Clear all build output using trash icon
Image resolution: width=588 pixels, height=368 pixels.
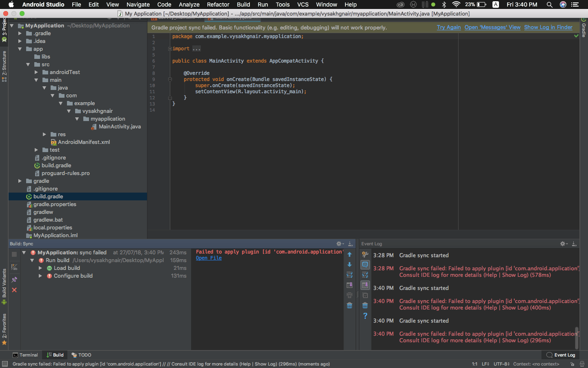pyautogui.click(x=350, y=305)
